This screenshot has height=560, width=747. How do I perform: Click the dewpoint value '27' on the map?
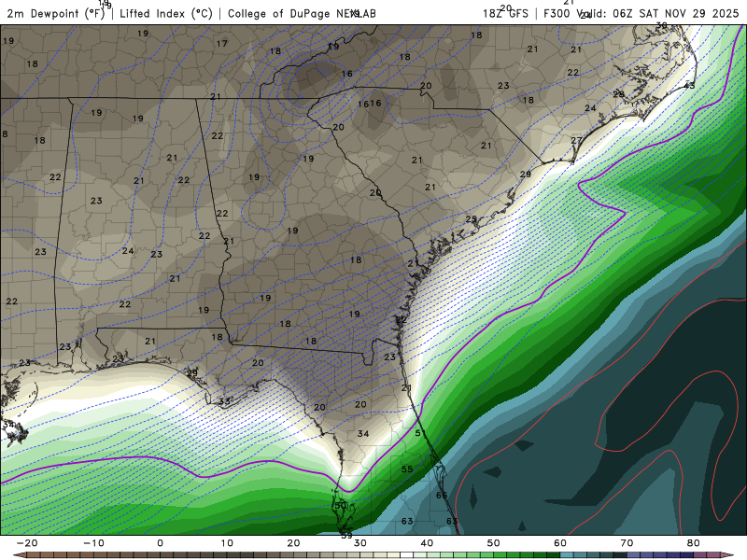tap(576, 141)
